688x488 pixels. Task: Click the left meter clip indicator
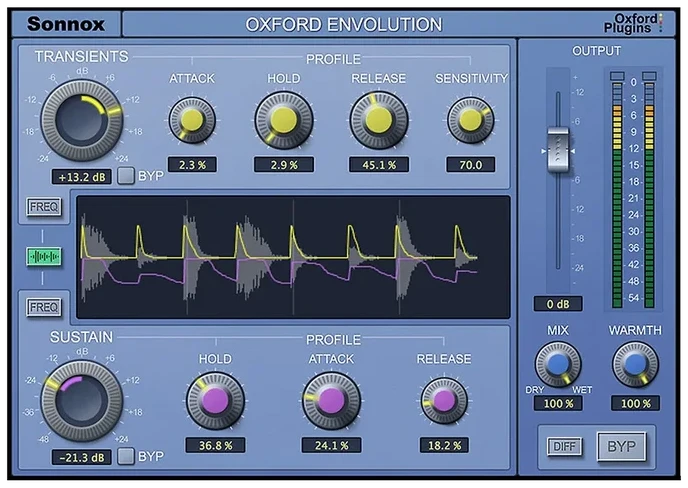click(617, 76)
